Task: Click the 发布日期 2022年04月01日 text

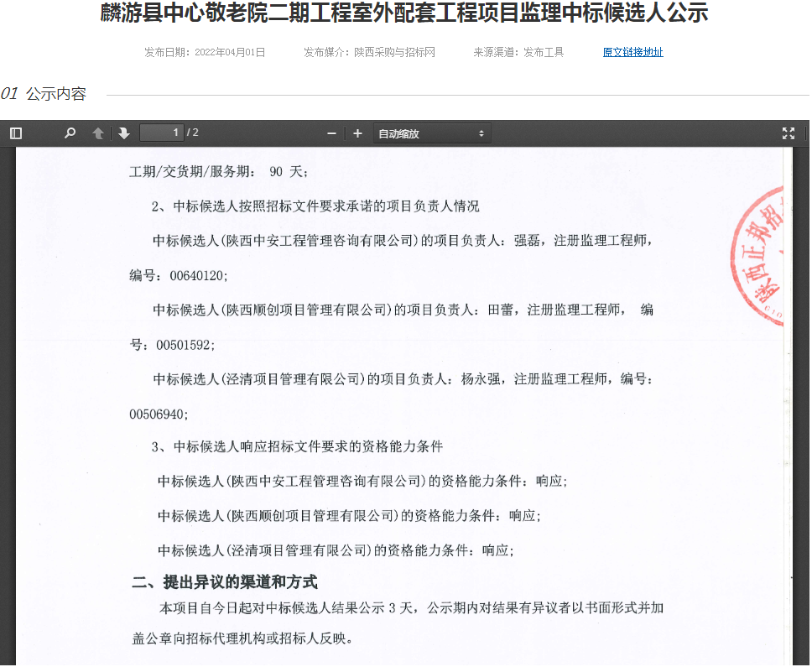Action: (x=205, y=52)
